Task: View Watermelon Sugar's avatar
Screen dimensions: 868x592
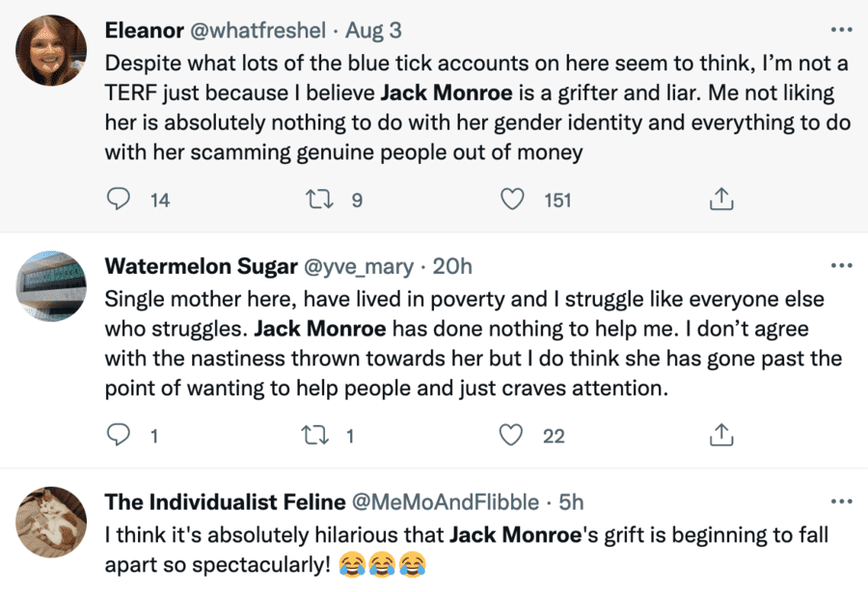Action: point(52,287)
